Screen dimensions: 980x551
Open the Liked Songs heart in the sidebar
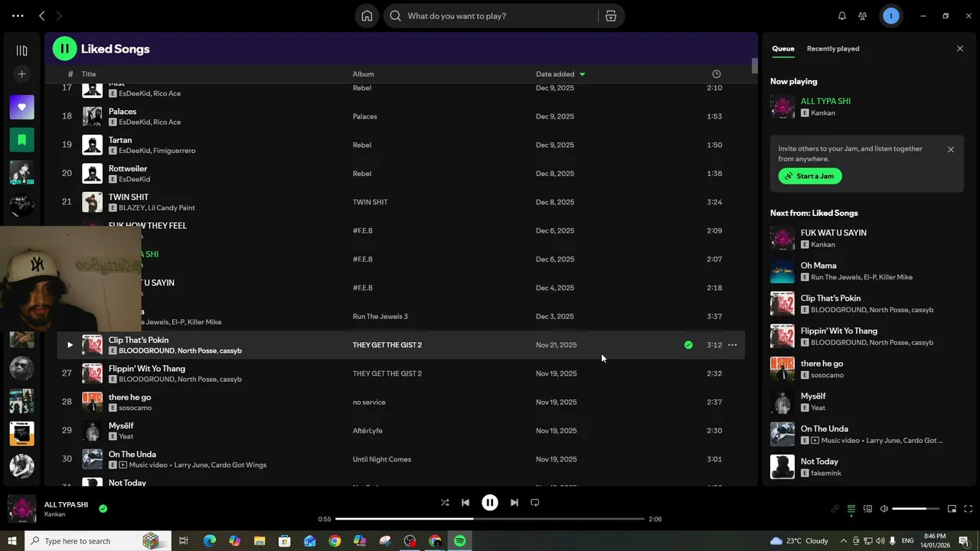pos(21,107)
